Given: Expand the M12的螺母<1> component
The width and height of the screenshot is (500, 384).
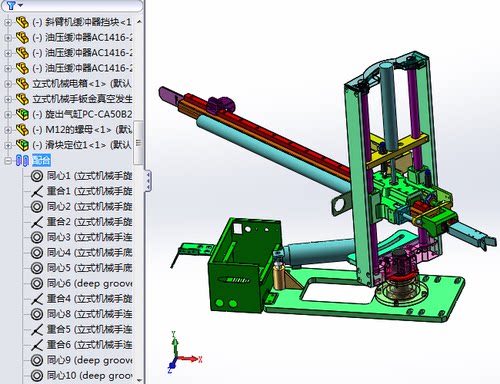Looking at the screenshot, I should coord(7,130).
